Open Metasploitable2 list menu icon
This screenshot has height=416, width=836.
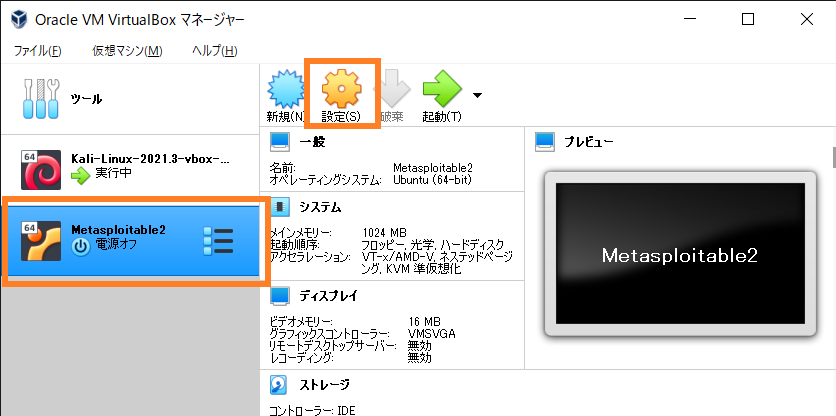pos(219,241)
